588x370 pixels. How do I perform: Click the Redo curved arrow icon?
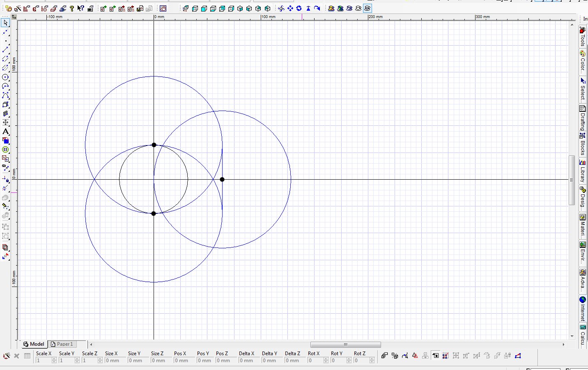point(317,8)
